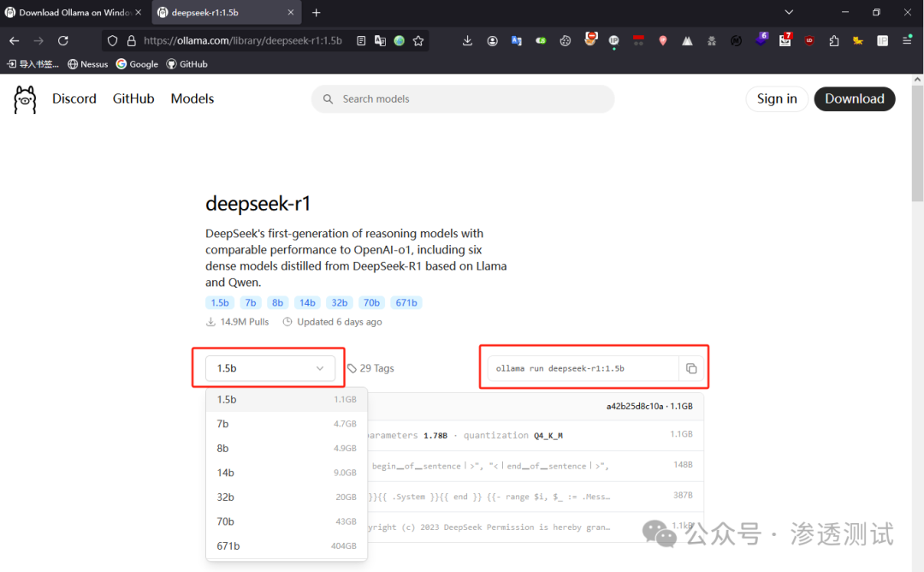This screenshot has width=924, height=572.
Task: Reload the current page
Action: tap(63, 41)
